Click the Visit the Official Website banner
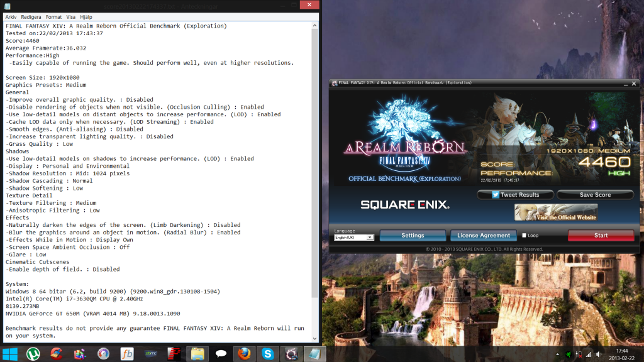The image size is (644, 362). pyautogui.click(x=555, y=212)
